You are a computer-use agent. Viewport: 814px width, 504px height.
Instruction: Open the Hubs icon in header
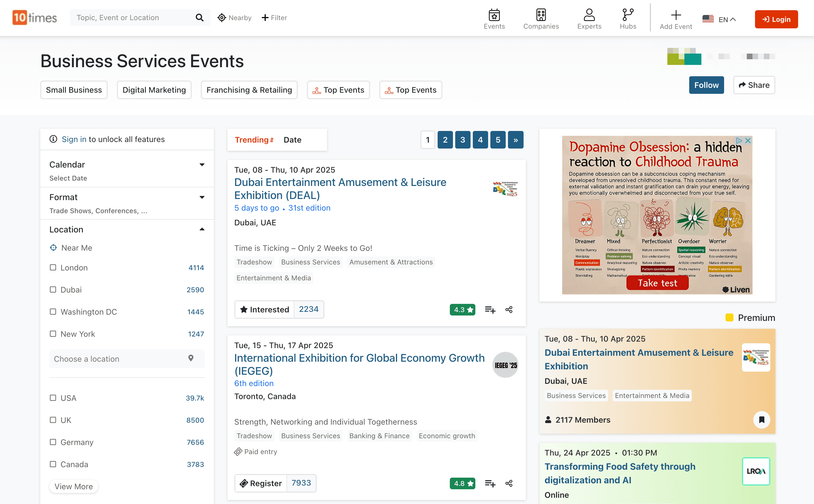628,15
